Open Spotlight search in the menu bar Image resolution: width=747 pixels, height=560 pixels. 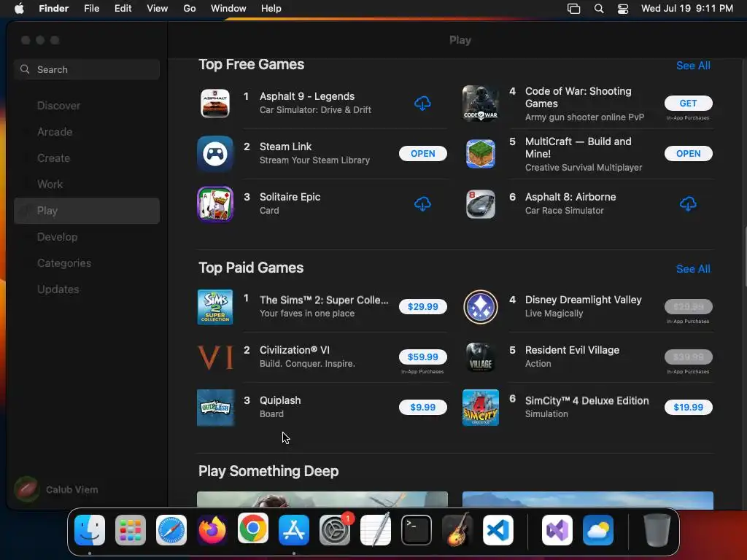point(599,9)
